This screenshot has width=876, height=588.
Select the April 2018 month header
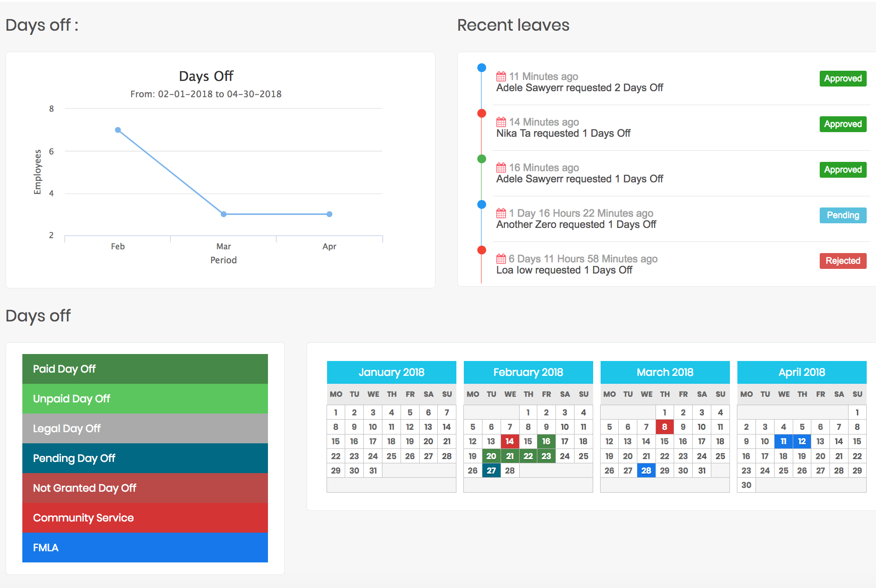(802, 372)
